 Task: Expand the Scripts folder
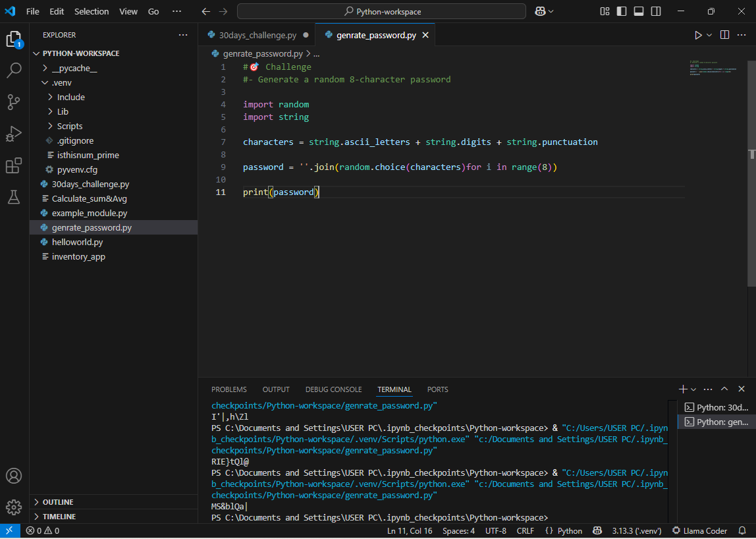tap(51, 126)
